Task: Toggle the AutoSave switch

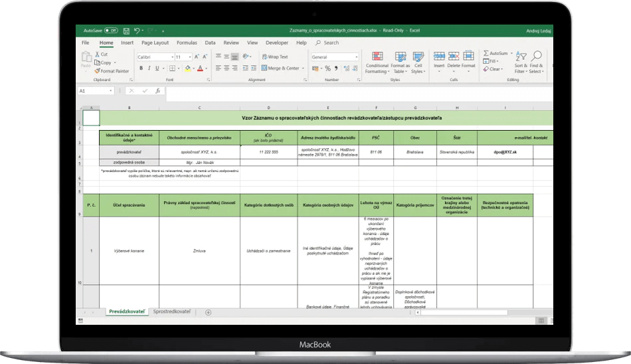Action: coord(110,31)
